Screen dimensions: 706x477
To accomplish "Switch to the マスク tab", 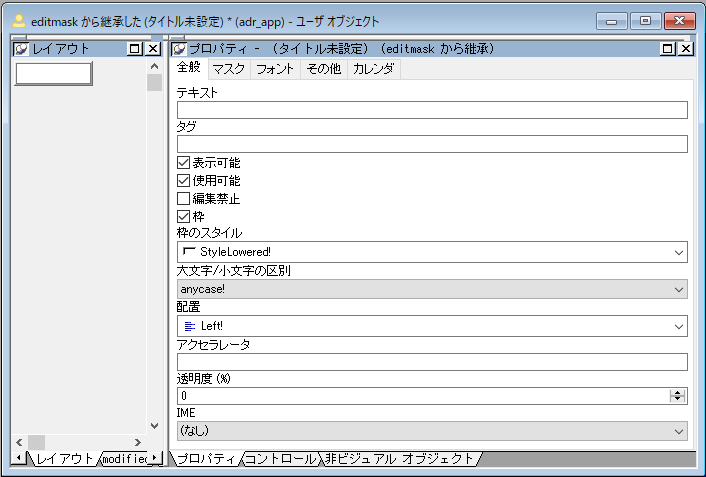I will pyautogui.click(x=228, y=69).
